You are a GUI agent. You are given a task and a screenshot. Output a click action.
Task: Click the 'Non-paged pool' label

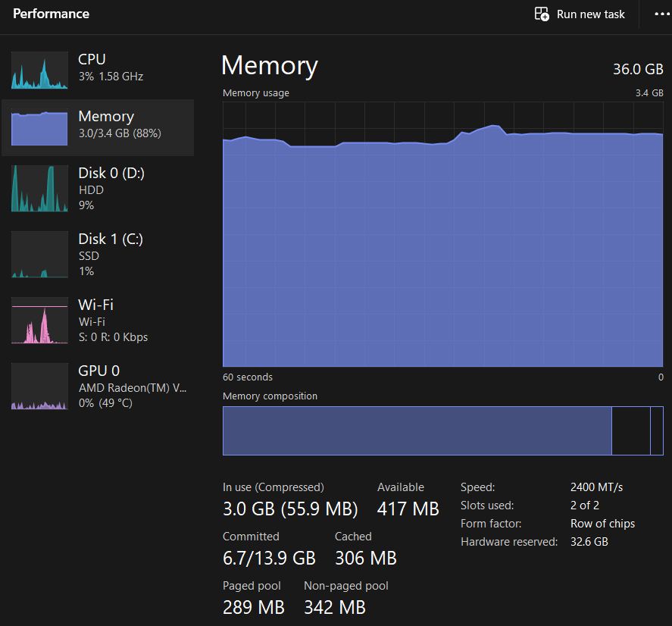click(x=346, y=586)
